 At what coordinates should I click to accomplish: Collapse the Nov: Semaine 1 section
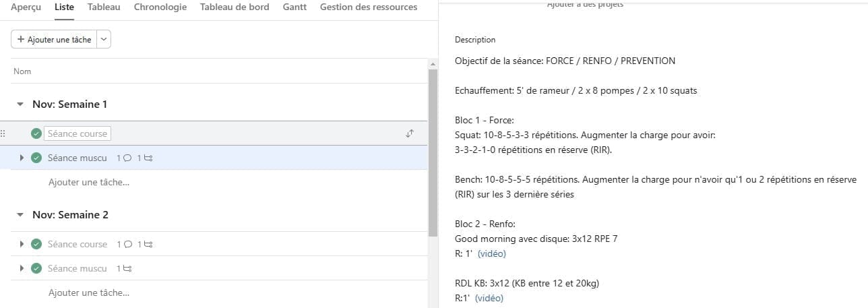[20, 104]
